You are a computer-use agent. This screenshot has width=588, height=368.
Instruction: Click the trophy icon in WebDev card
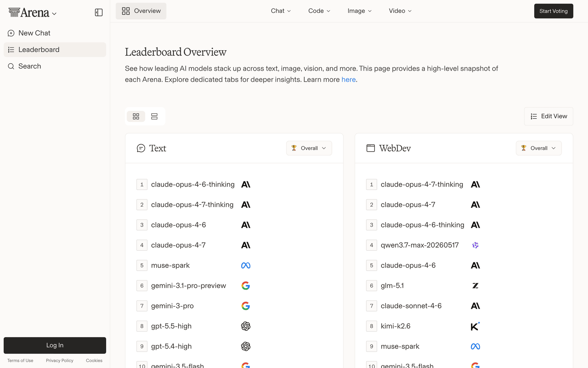click(x=524, y=148)
